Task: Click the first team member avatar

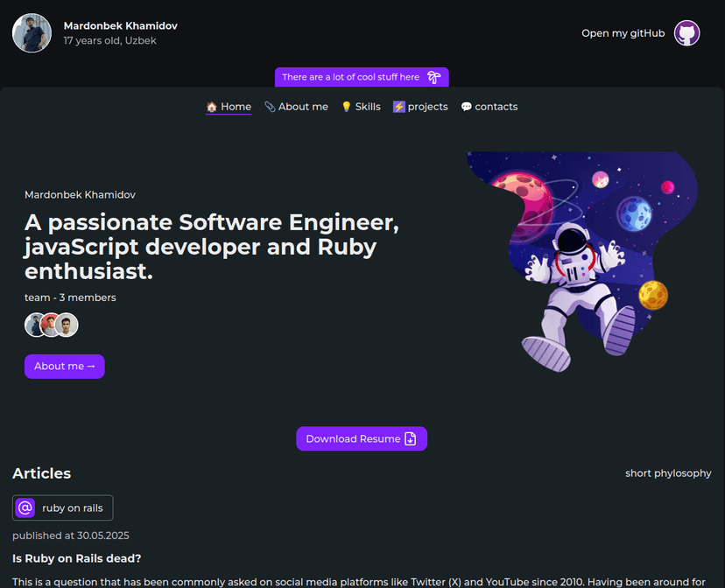Action: [x=33, y=325]
